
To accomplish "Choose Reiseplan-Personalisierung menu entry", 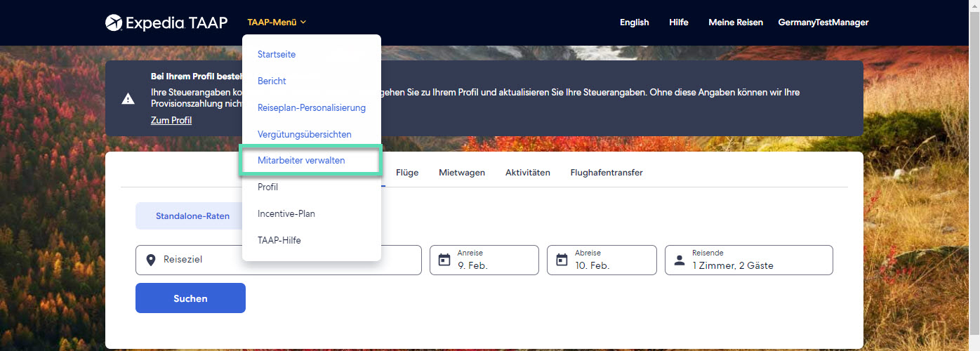I will coord(312,107).
